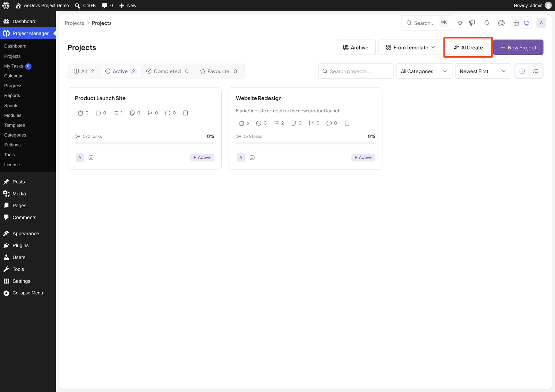555x392 pixels.
Task: Click the admin avatar 'A' in the header
Action: click(x=541, y=23)
